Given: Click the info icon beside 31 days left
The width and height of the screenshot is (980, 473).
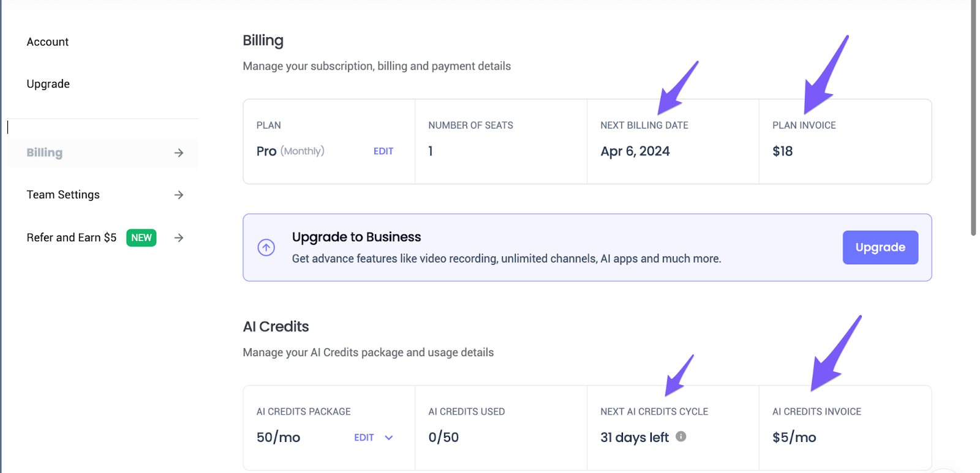Looking at the screenshot, I should pos(681,437).
